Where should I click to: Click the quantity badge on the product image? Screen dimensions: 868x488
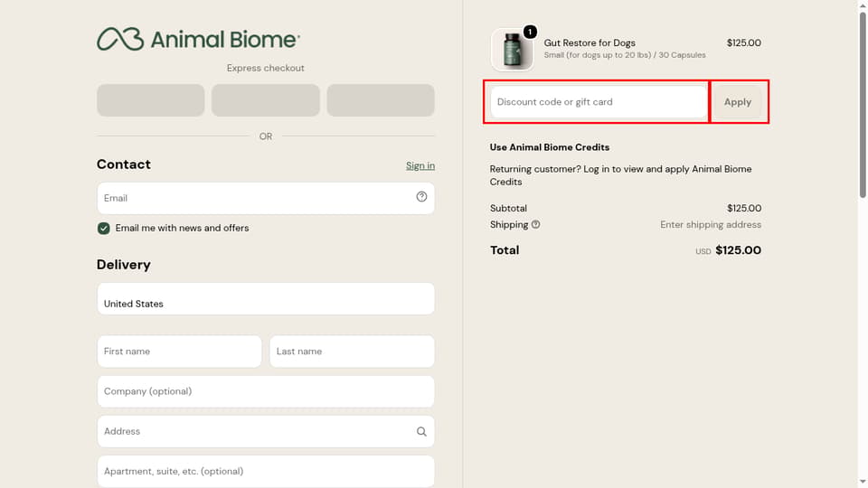(530, 33)
